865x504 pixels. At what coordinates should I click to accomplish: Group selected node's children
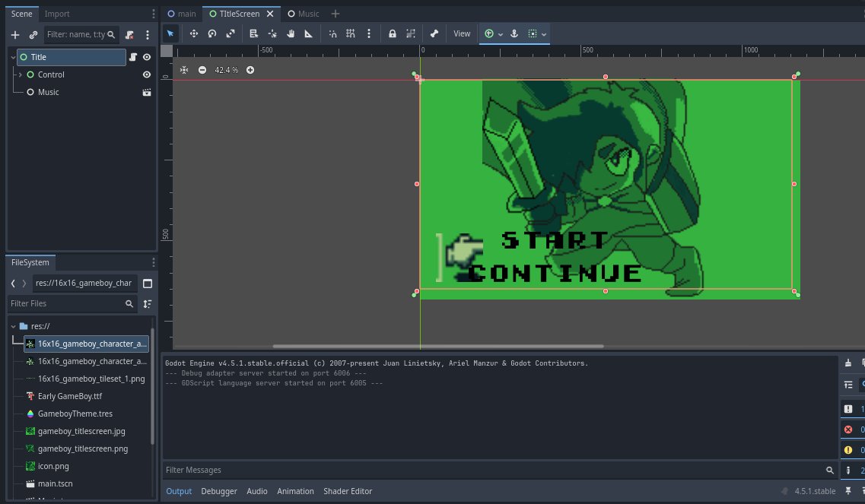pos(411,33)
